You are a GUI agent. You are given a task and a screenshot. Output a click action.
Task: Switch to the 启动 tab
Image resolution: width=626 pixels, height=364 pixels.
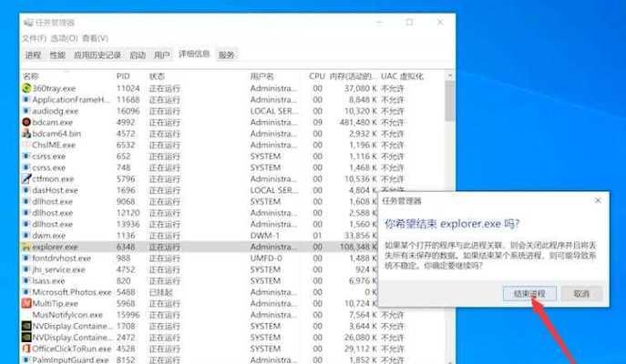(x=138, y=55)
